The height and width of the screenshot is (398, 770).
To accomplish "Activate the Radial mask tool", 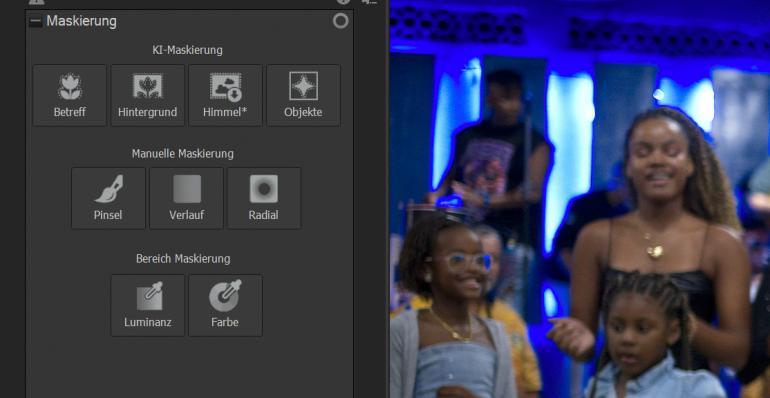I will [x=264, y=198].
